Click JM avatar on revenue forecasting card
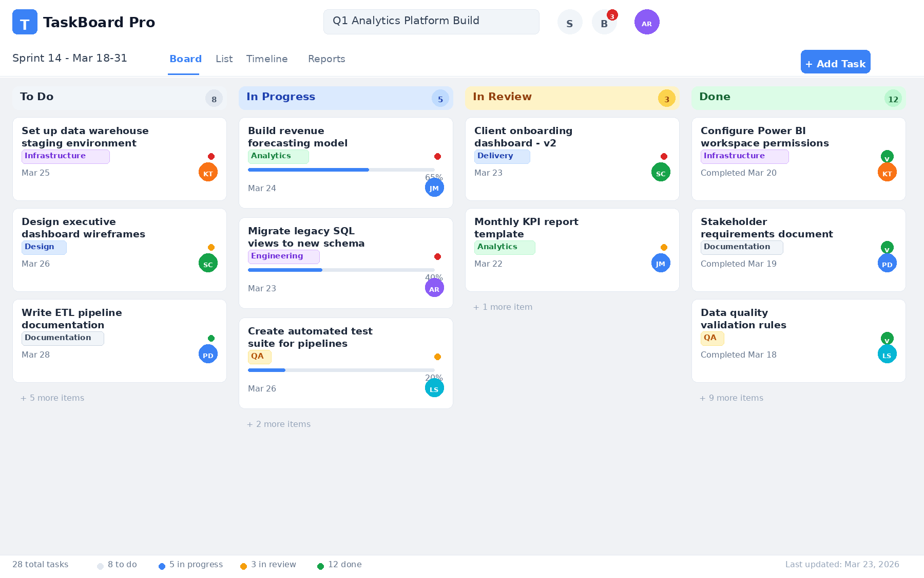Image resolution: width=924 pixels, height=578 pixels. coord(434,188)
